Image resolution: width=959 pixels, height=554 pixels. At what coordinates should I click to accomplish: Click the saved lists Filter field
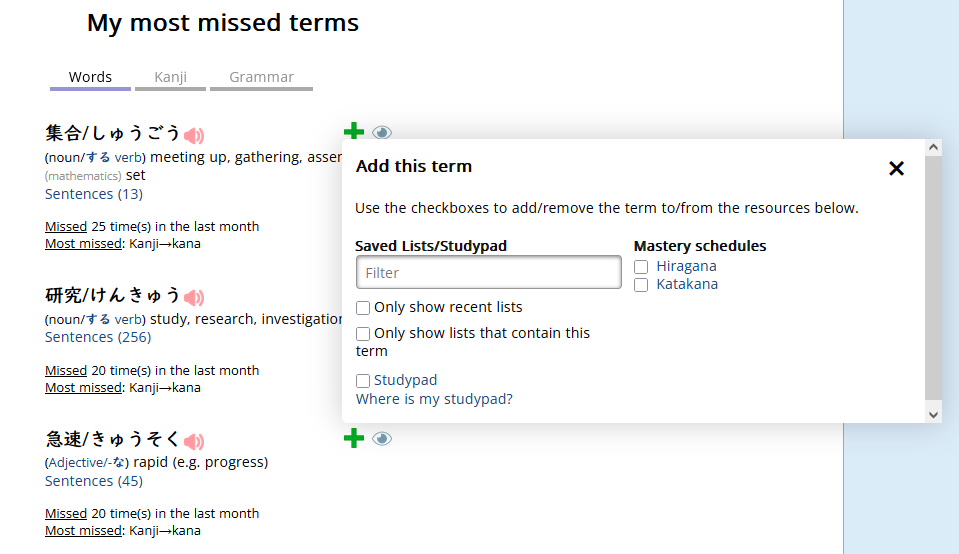click(x=489, y=272)
